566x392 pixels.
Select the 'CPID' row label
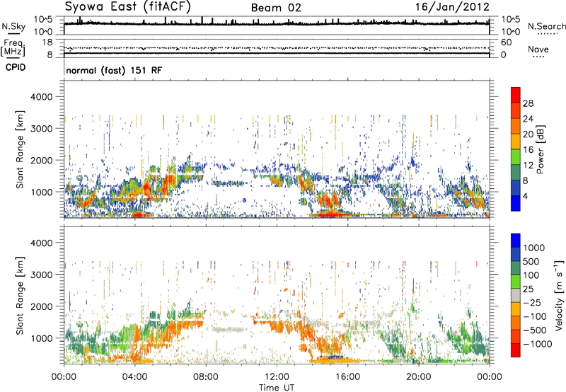tap(16, 67)
